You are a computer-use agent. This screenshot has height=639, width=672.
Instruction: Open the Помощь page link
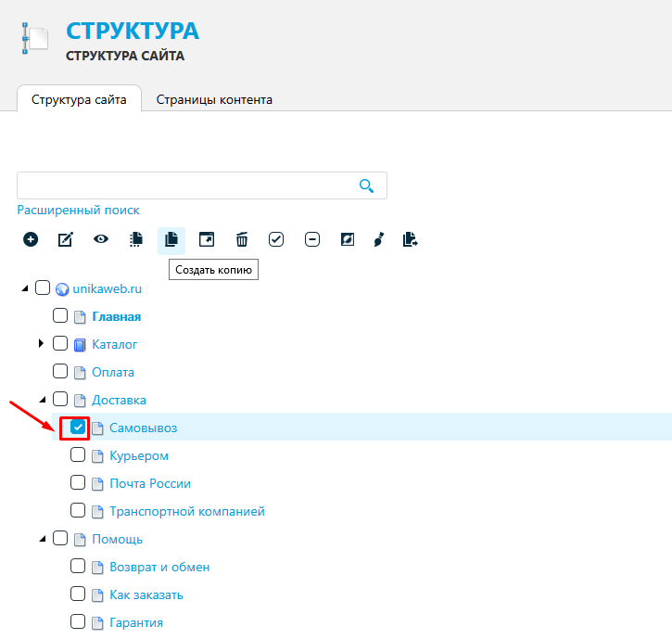pyautogui.click(x=118, y=539)
